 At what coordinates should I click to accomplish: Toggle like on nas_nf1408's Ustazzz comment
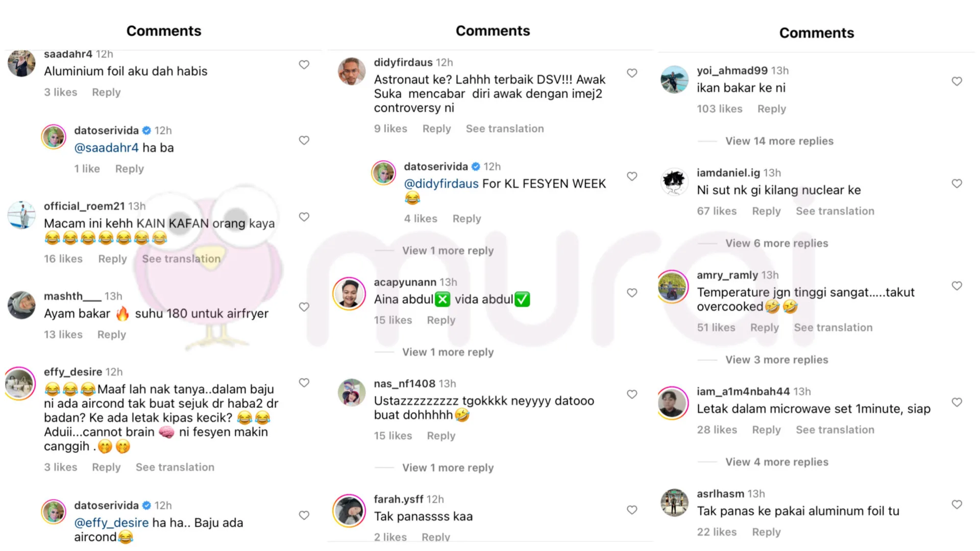point(632,394)
